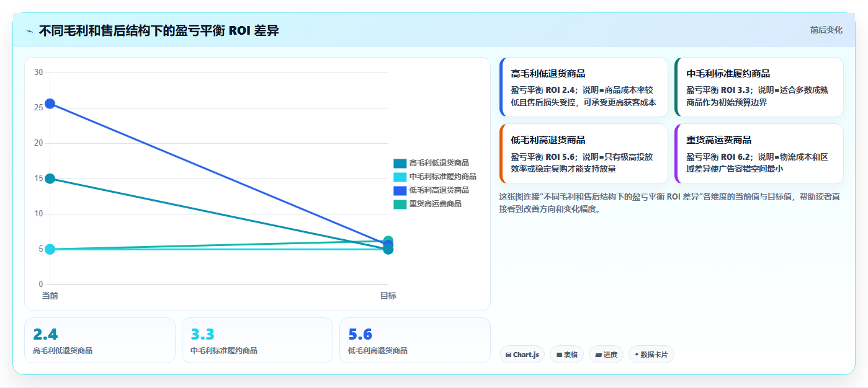Click the text 盈亏平衡 ROI 3.3

720,90
